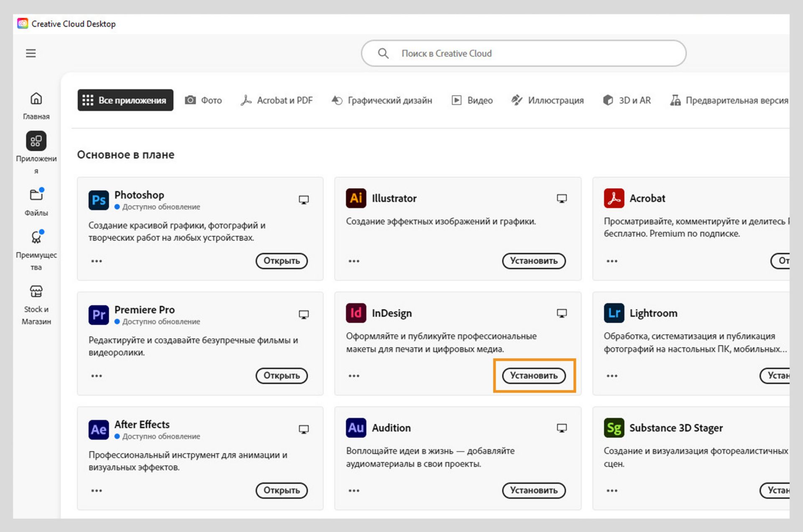The width and height of the screenshot is (803, 532).
Task: Click the Illustrator Ai app icon
Action: click(x=355, y=198)
